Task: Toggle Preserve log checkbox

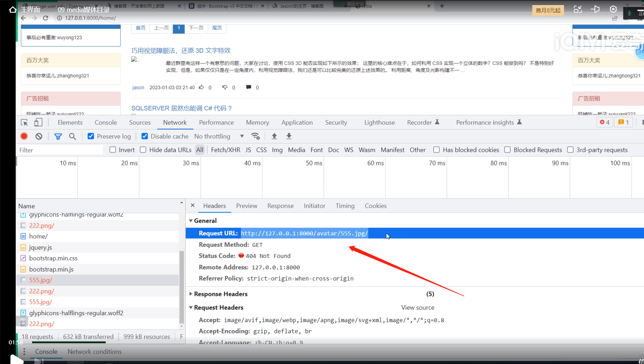Action: tap(91, 136)
